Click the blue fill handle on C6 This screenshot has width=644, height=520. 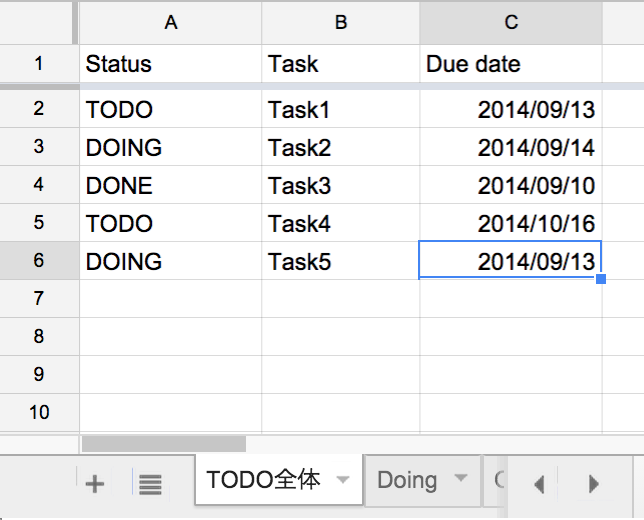coord(600,278)
